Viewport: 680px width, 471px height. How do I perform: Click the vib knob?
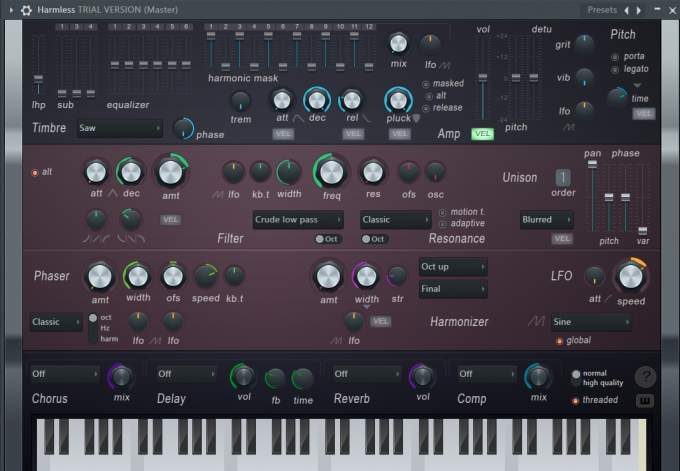click(x=584, y=77)
